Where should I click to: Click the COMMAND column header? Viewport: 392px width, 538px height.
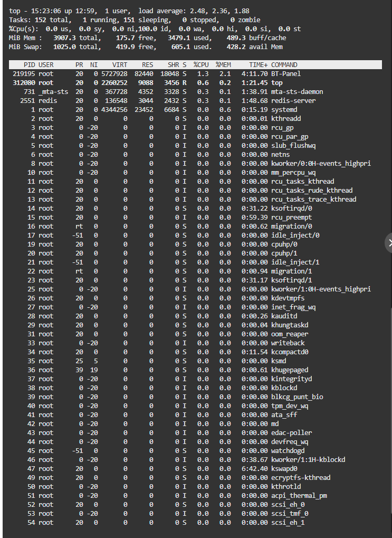[284, 64]
